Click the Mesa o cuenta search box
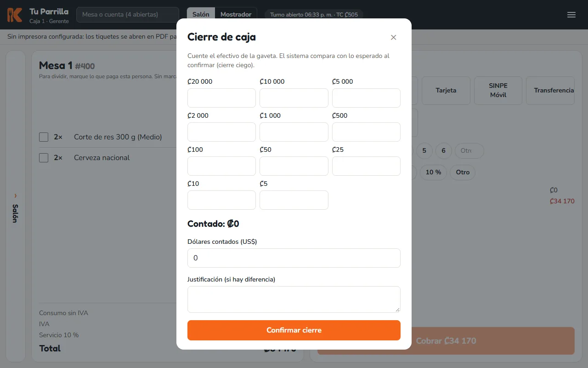 coord(128,15)
